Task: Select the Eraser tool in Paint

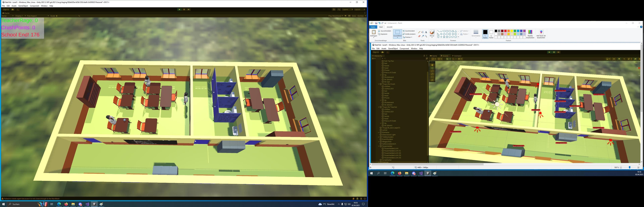Action: [x=419, y=36]
